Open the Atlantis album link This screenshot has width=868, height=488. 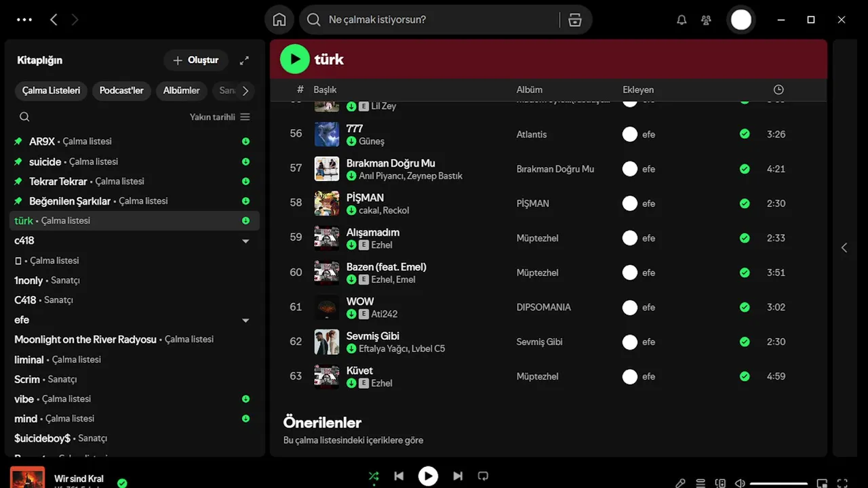coord(532,134)
